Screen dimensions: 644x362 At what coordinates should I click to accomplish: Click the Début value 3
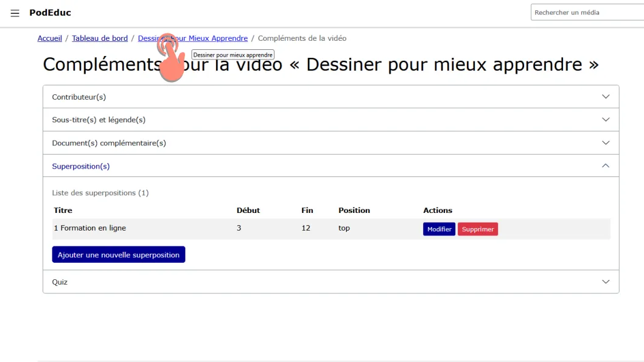(239, 228)
